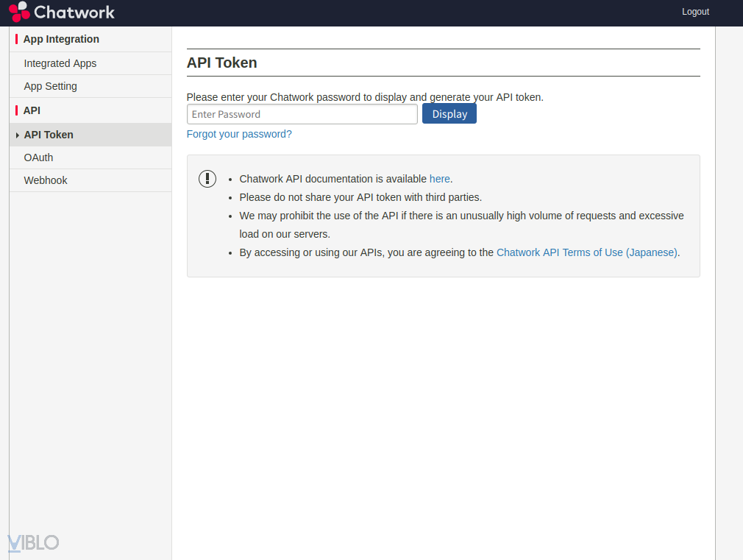Click the VIBLO watermark logo
The width and height of the screenshot is (743, 560).
click(x=33, y=543)
